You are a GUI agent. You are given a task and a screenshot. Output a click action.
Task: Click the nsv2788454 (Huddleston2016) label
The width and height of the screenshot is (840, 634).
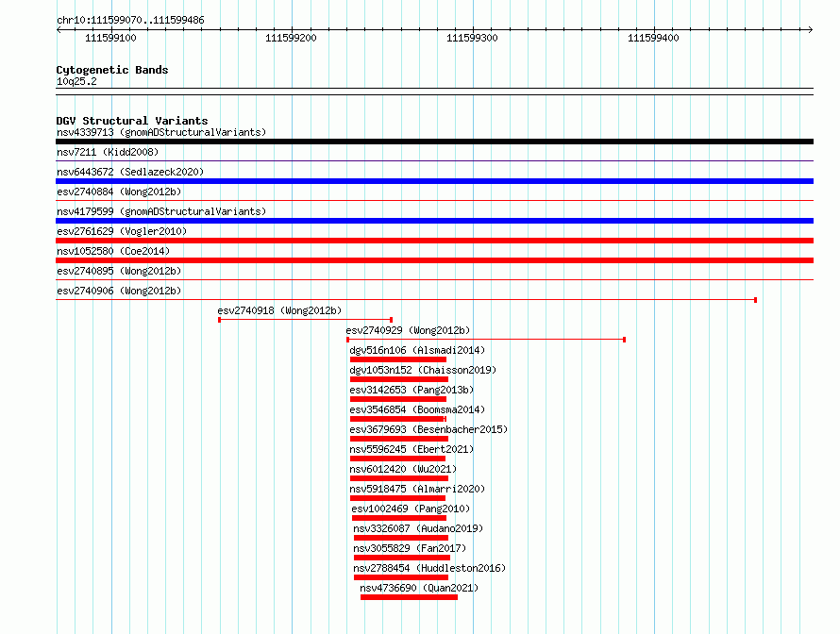click(429, 568)
